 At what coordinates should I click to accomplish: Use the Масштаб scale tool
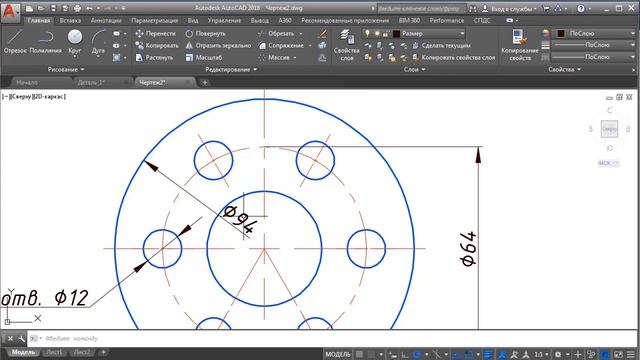204,58
